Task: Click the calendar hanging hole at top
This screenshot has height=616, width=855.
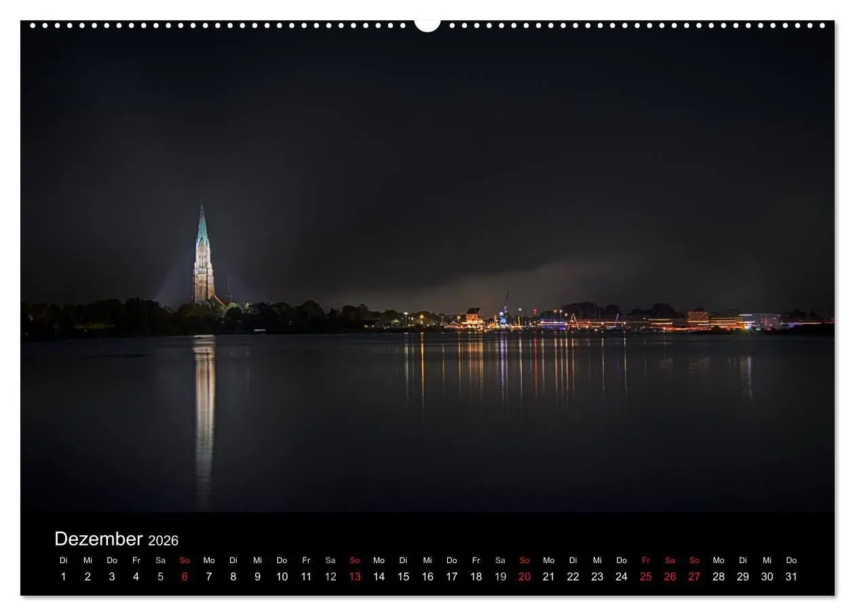Action: 427,24
